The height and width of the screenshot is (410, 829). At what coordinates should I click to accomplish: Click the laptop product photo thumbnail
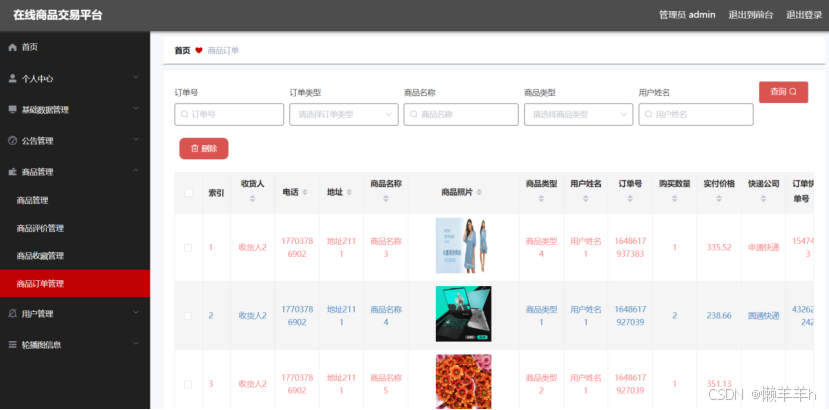coord(463,314)
